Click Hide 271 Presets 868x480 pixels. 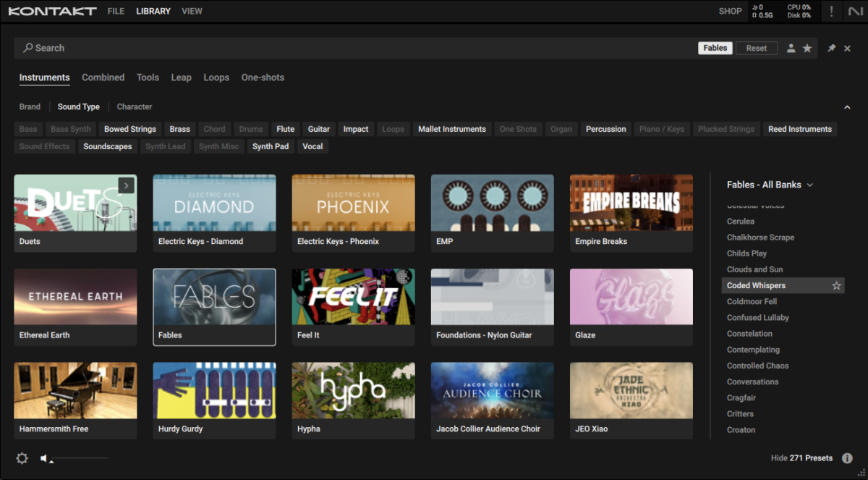[x=801, y=458]
